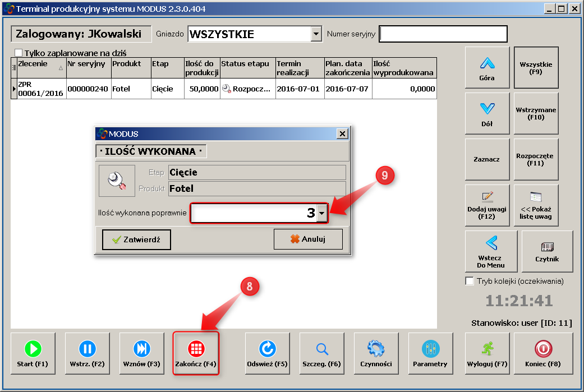Screen dimensions: 584x392
Task: Select quantity cell 50,0000
Action: (x=202, y=89)
